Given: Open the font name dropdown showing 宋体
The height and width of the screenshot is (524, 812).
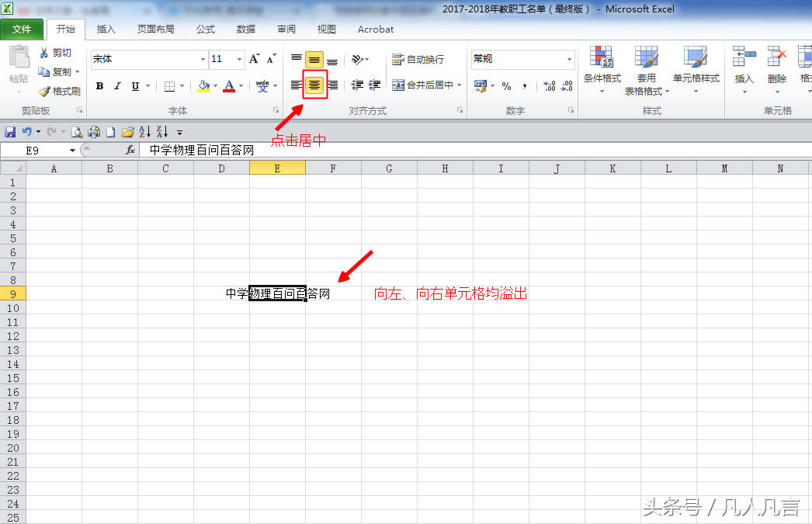Looking at the screenshot, I should pos(203,59).
